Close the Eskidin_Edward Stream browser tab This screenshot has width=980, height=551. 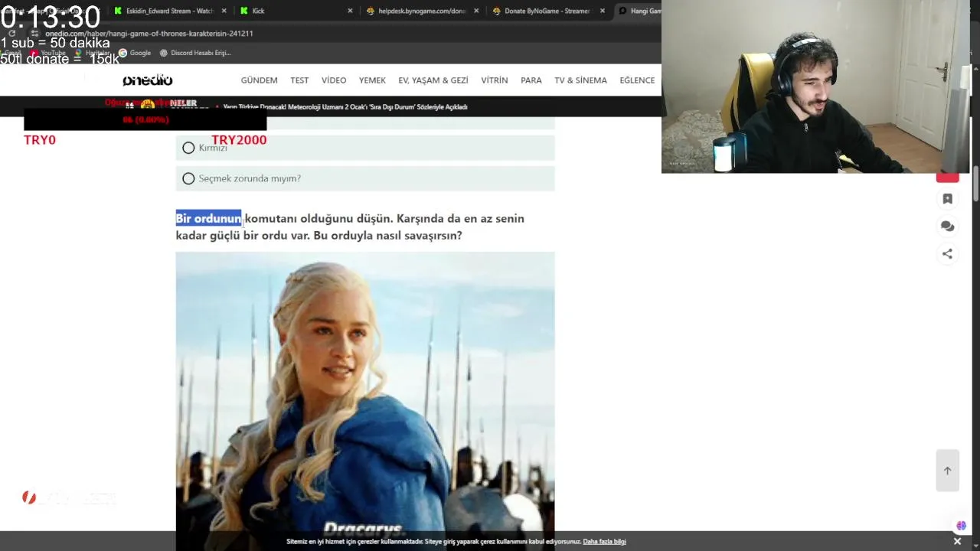click(x=224, y=11)
